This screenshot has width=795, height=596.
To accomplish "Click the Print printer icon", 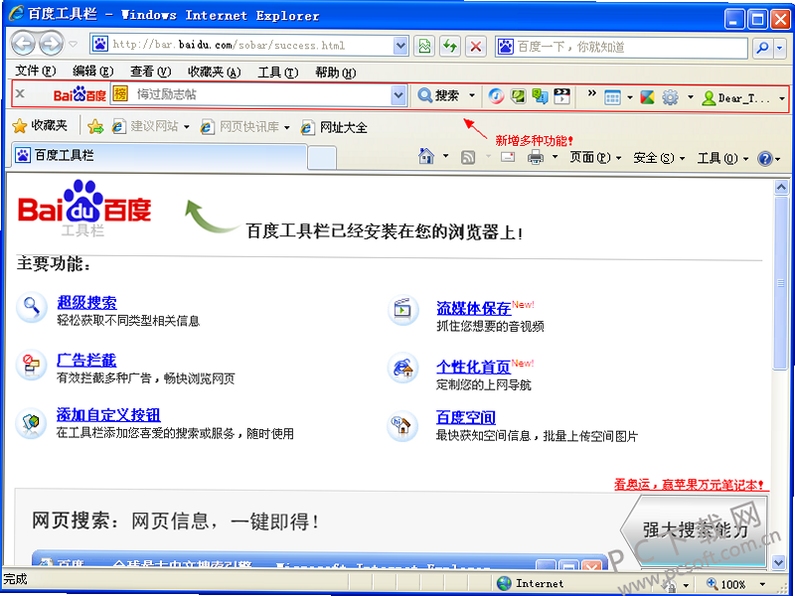I will tap(535, 158).
